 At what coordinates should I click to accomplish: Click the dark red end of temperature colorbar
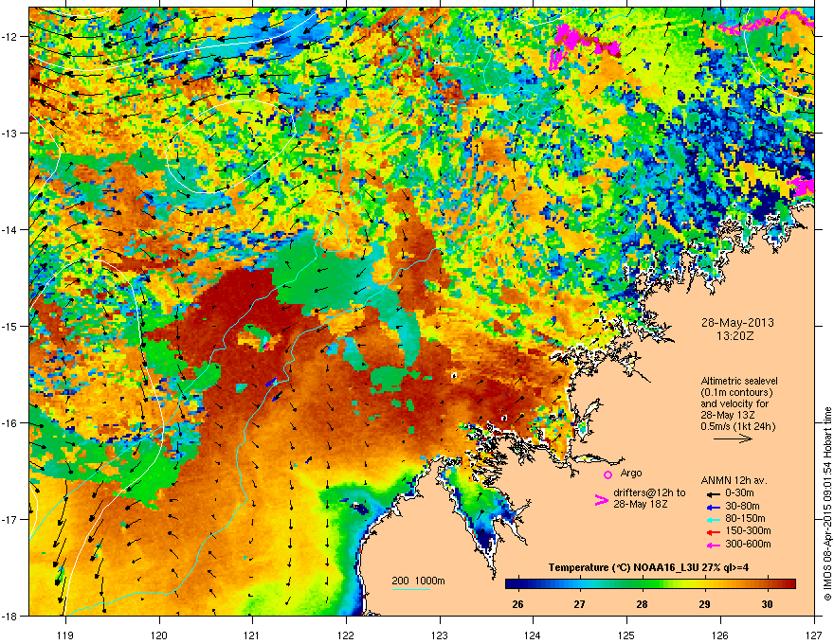tap(789, 584)
